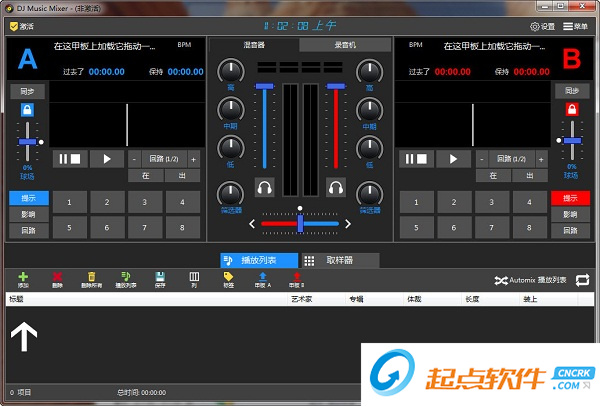Viewport: 600px width, 406px height.
Task: Click the blue Deck A volume fader handle
Action: pyautogui.click(x=264, y=86)
